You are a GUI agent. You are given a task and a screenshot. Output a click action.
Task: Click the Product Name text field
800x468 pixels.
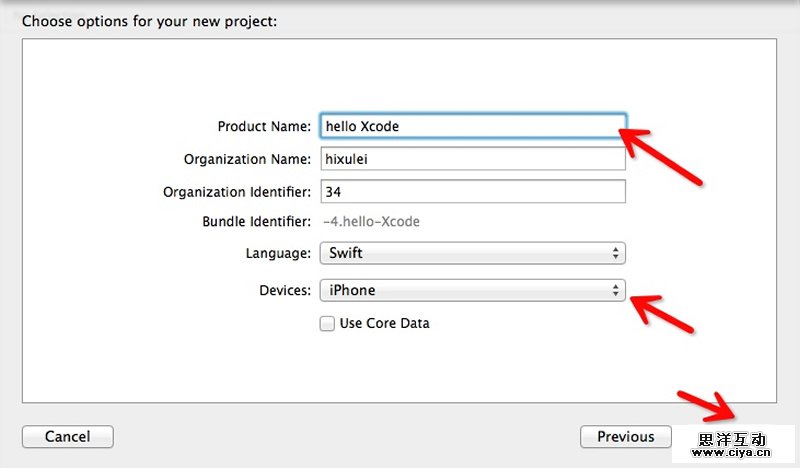472,127
